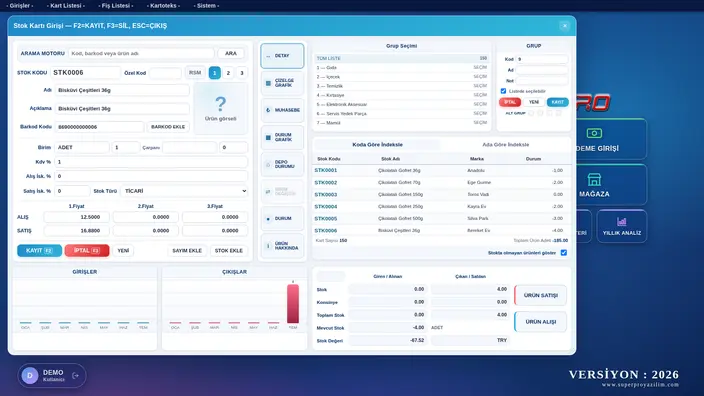Click the blue KAYIT F2 button

click(x=40, y=251)
